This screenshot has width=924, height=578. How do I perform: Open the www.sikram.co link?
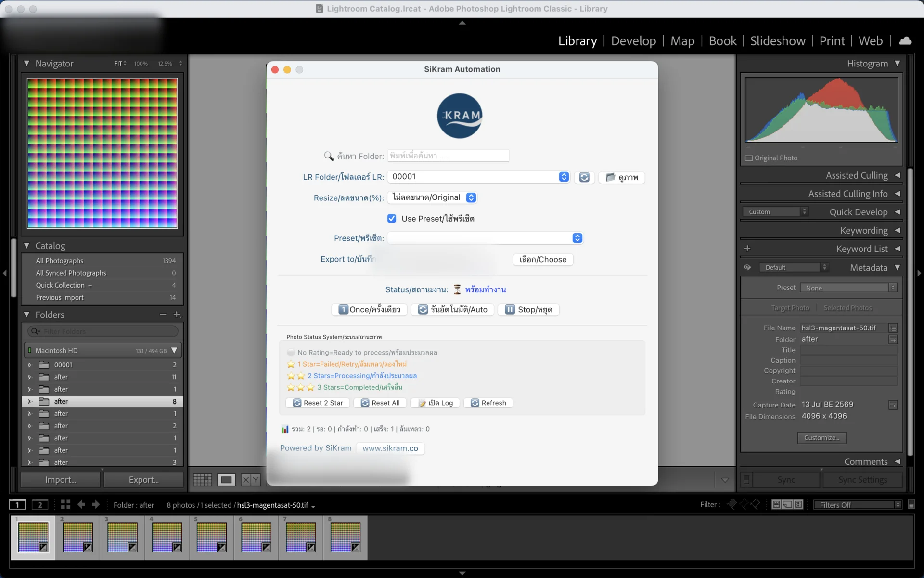click(390, 448)
